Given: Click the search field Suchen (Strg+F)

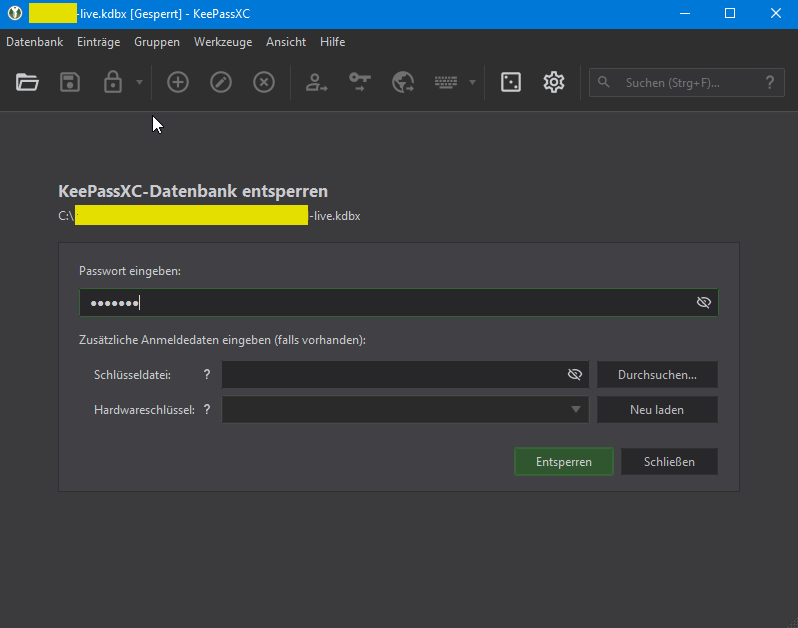Looking at the screenshot, I should [687, 82].
